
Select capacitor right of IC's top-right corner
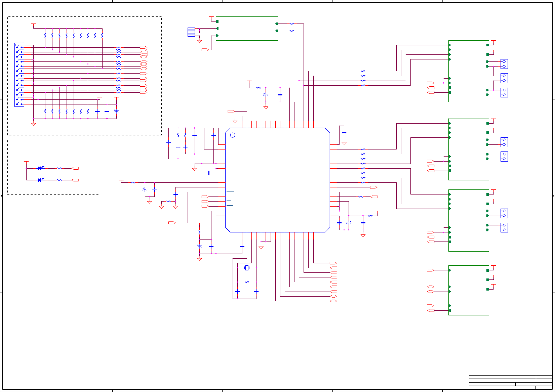344,133
